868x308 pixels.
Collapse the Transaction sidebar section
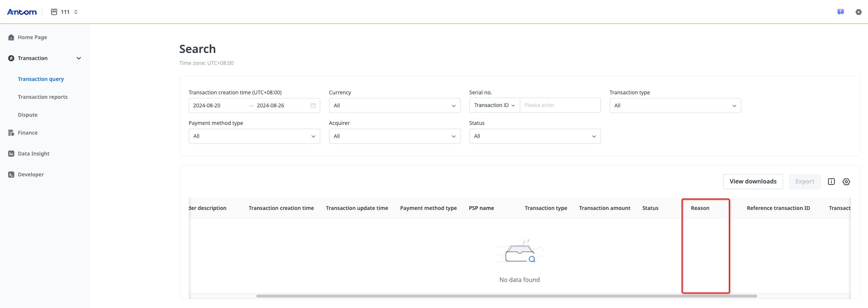coord(78,58)
